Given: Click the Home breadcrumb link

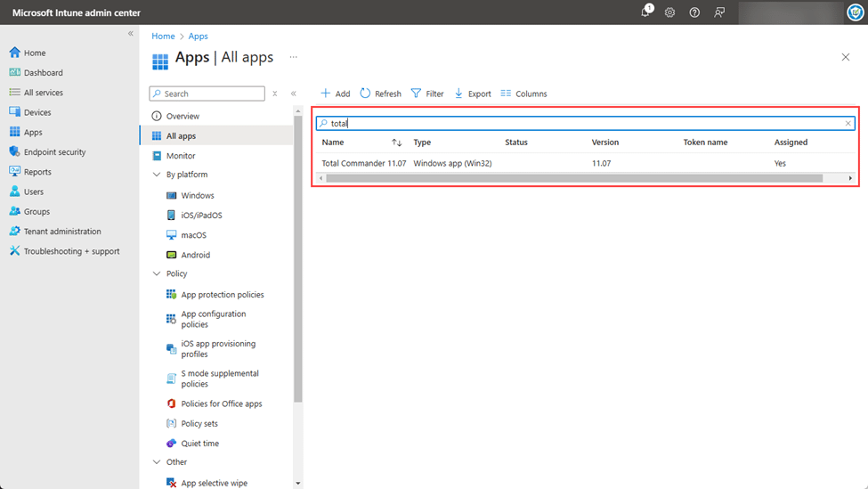Looking at the screenshot, I should click(163, 37).
